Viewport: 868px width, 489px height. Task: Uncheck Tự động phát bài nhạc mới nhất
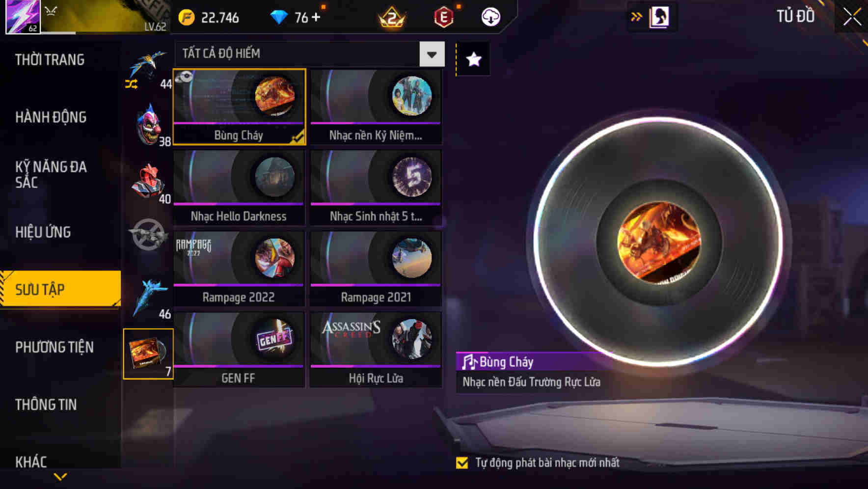pyautogui.click(x=462, y=462)
